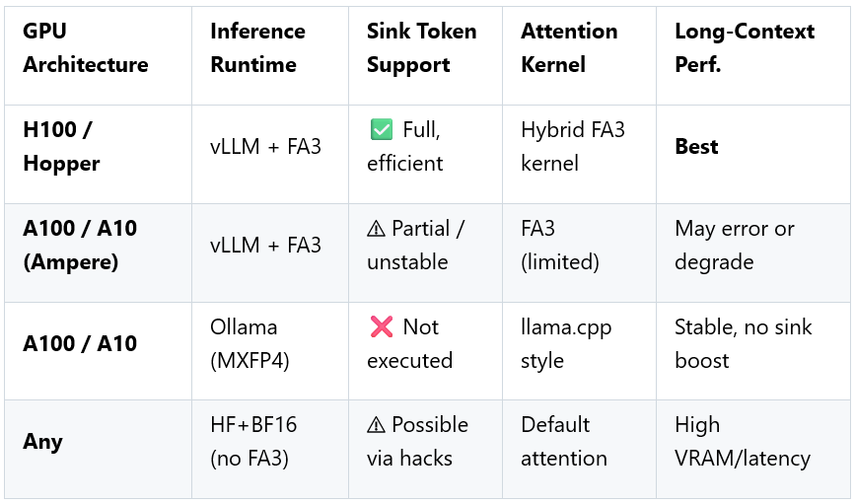This screenshot has width=855, height=504.
Task: Click the High VRAM/latency cell
Action: [x=742, y=441]
